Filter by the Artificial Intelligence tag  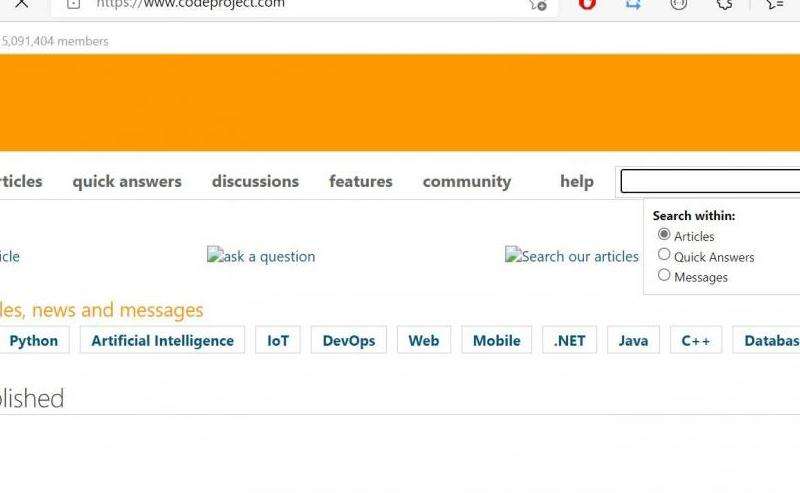tap(163, 340)
